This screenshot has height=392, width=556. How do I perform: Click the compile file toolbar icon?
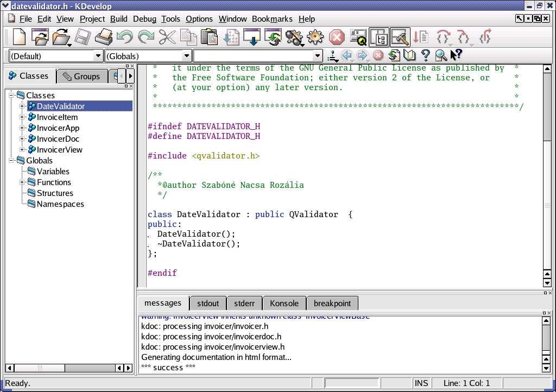[x=231, y=37]
